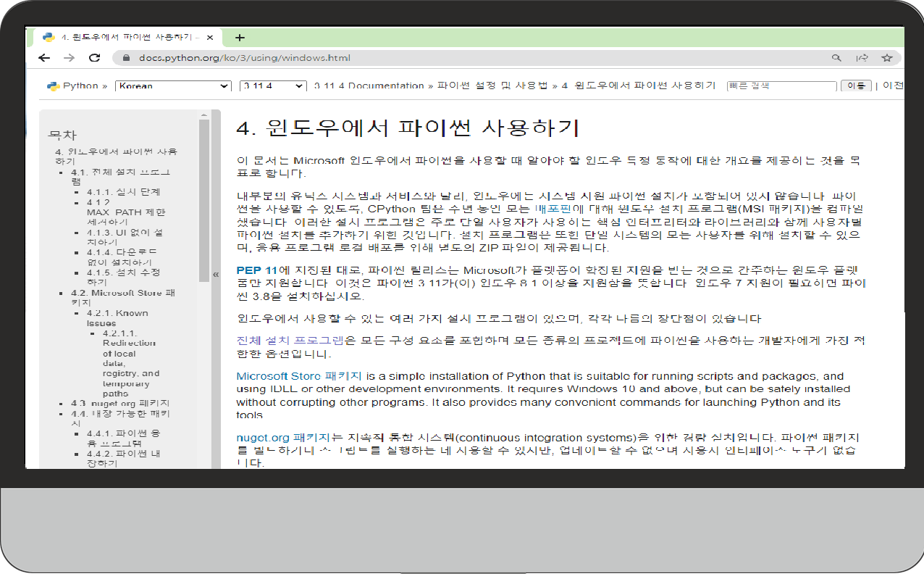Click the lock icon beside the URL
Viewport: 924px width, 574px height.
(126, 58)
